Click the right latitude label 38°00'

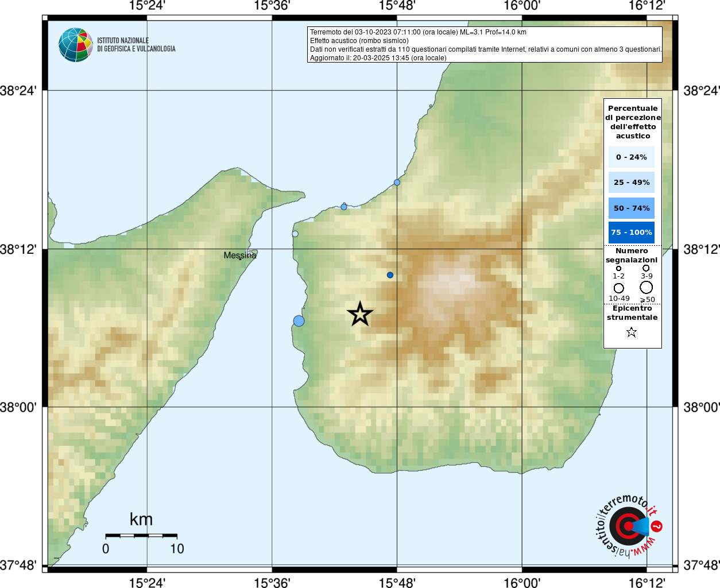point(701,407)
